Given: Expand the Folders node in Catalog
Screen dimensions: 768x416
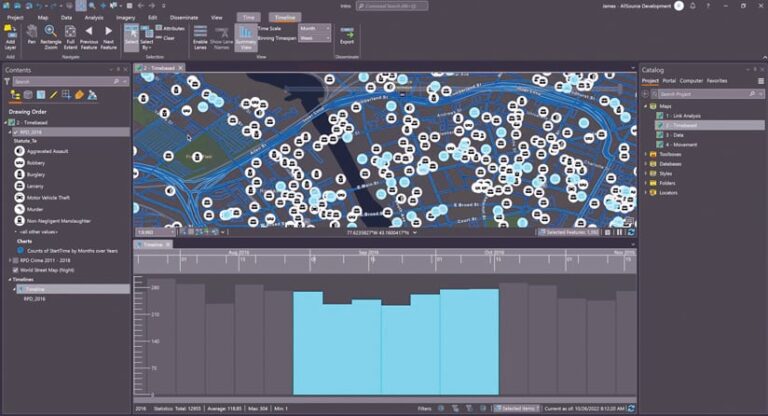Looking at the screenshot, I should 646,183.
